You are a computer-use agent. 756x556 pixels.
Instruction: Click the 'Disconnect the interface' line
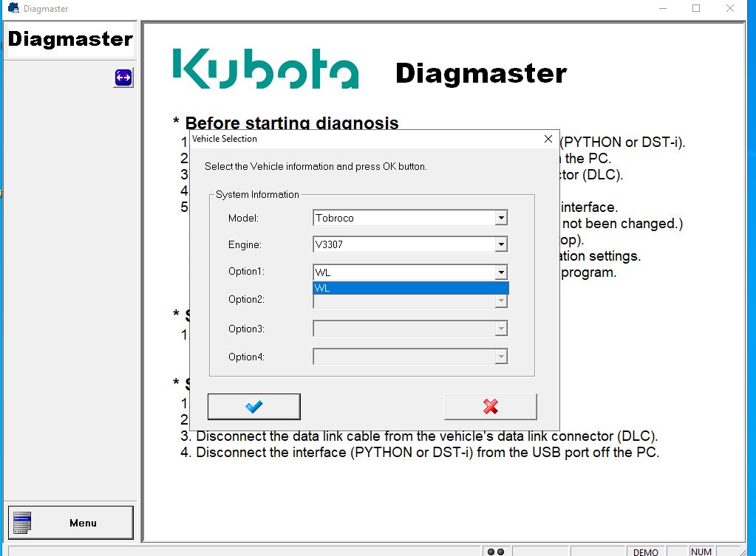click(x=420, y=453)
